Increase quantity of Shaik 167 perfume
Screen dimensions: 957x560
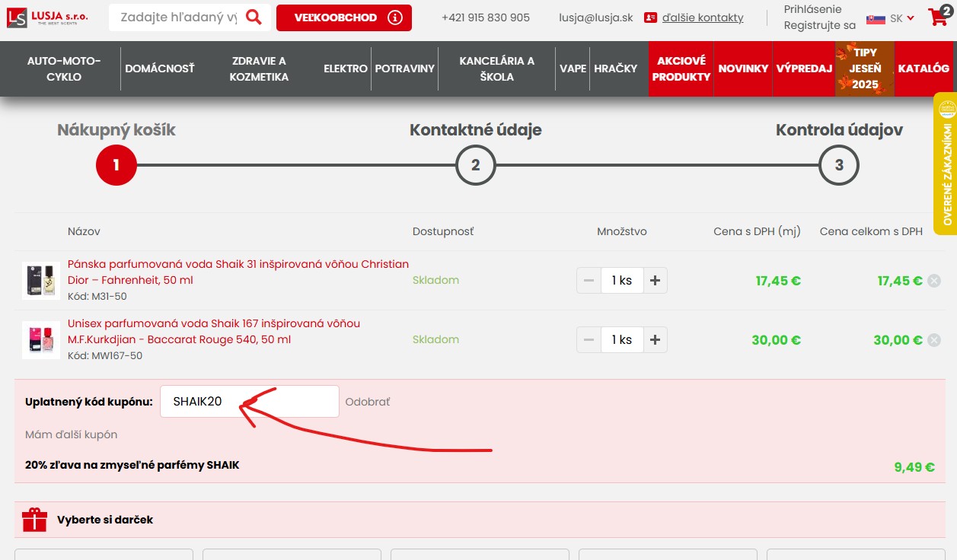tap(655, 340)
